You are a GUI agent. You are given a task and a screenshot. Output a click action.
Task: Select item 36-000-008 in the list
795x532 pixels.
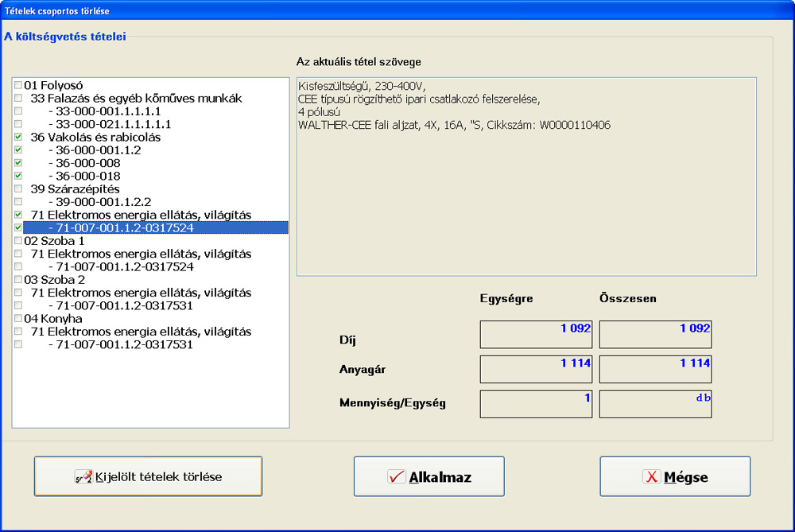click(x=85, y=163)
